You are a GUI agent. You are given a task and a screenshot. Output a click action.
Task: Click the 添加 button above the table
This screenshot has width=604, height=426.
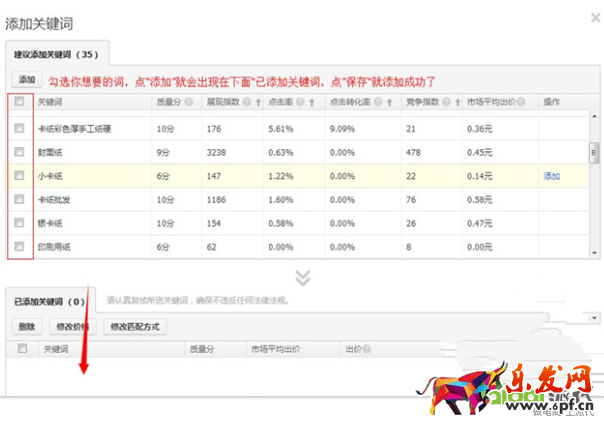pyautogui.click(x=27, y=78)
